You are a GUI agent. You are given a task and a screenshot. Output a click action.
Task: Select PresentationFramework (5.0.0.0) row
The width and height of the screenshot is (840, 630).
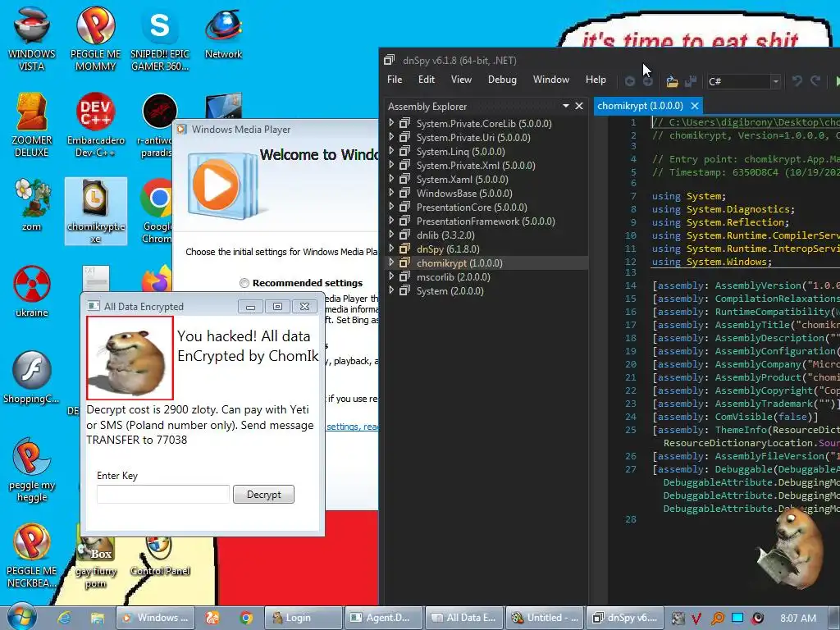(486, 221)
